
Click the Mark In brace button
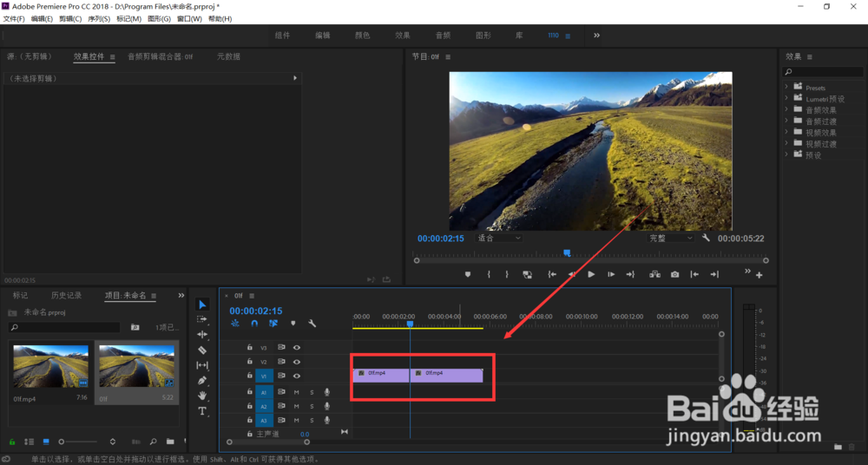pos(488,274)
